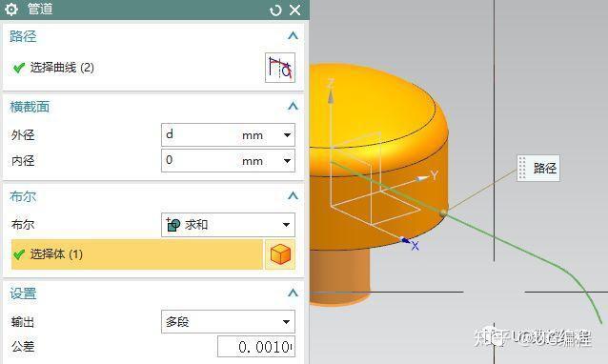This screenshot has height=364, width=608.
Task: Open the 内径 field dropdown arrow
Action: click(x=287, y=161)
